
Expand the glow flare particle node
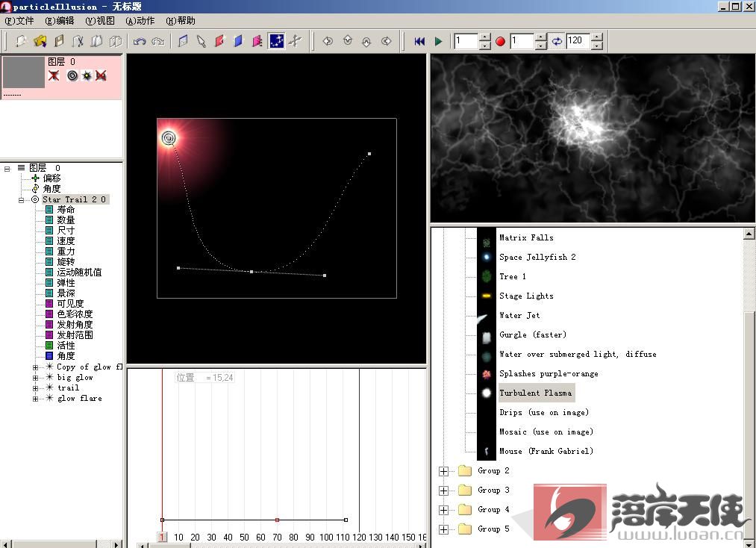[x=35, y=399]
